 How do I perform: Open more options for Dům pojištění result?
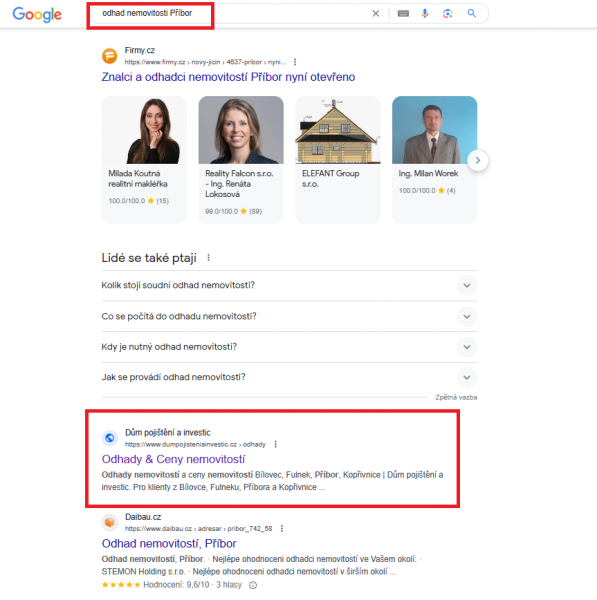[276, 444]
